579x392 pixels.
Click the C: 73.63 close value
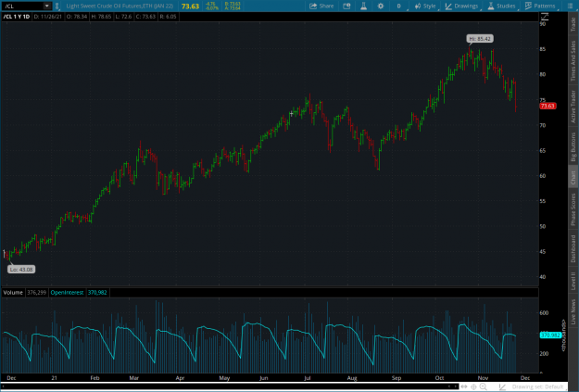(145, 17)
